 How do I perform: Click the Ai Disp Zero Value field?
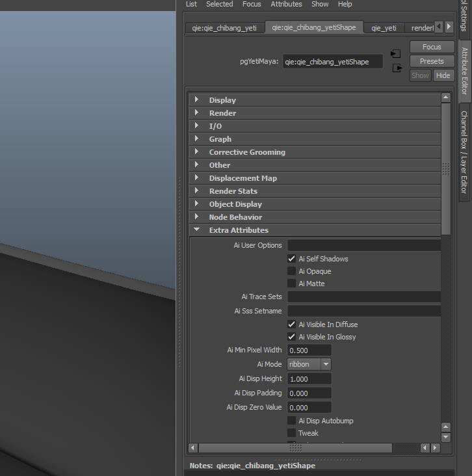(309, 408)
